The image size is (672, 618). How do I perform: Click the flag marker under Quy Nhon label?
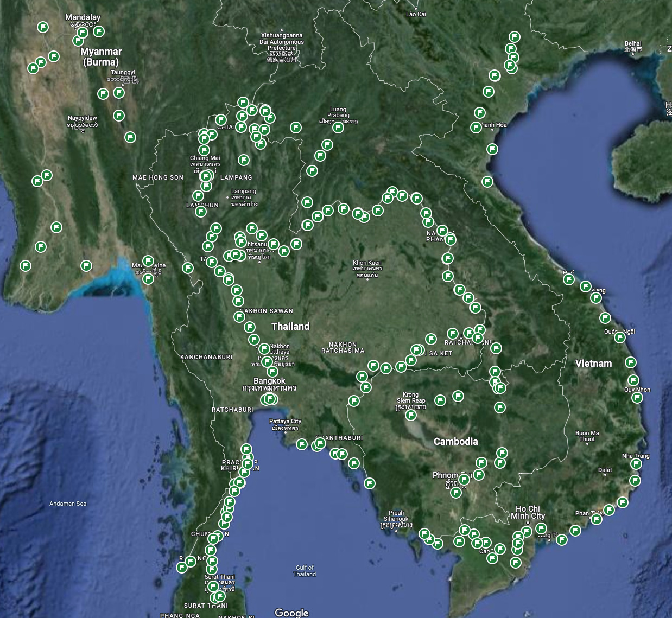coord(637,398)
